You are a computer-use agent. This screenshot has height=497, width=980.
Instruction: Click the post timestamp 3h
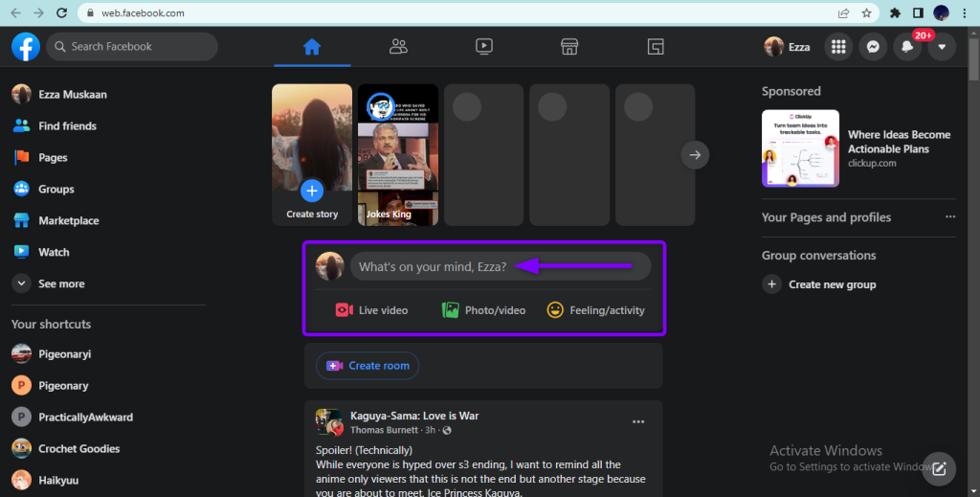tap(430, 430)
